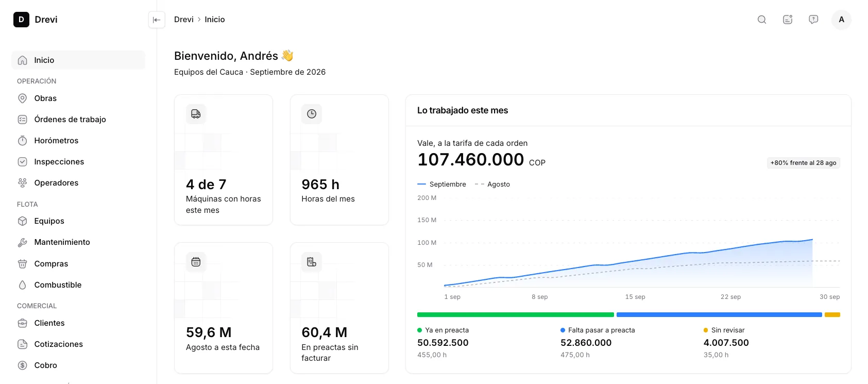The image size is (868, 384).
Task: Click the Horómetros stopwatch icon
Action: click(23, 141)
